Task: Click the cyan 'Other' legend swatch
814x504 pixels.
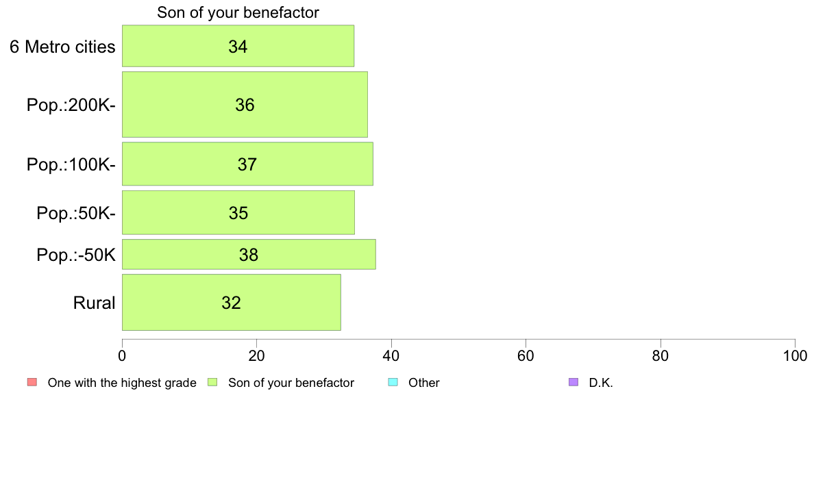Action: coord(393,382)
